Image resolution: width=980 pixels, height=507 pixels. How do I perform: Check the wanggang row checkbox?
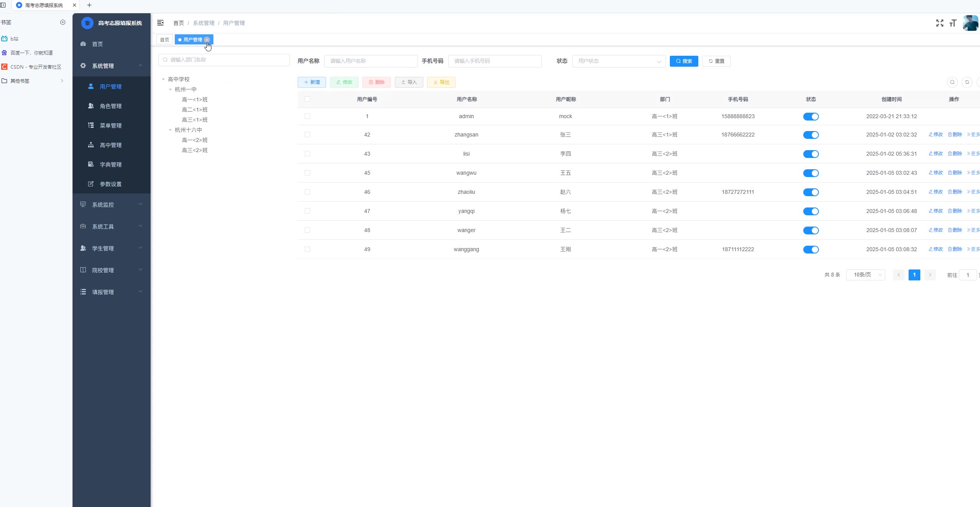[x=307, y=249]
